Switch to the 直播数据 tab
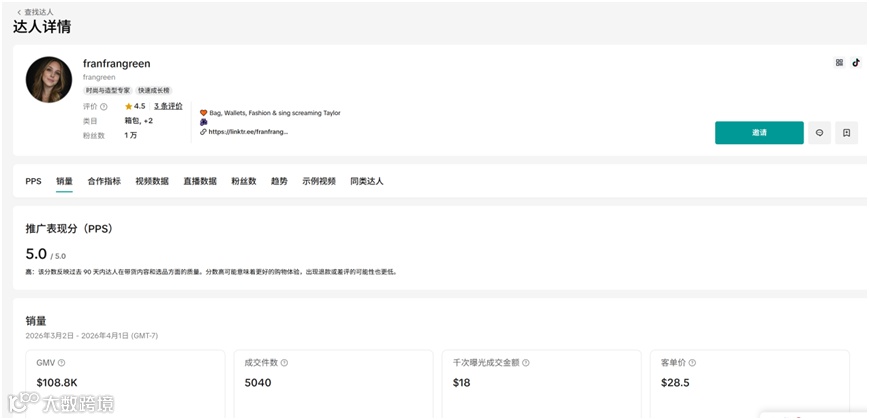The width and height of the screenshot is (869, 420). click(200, 181)
